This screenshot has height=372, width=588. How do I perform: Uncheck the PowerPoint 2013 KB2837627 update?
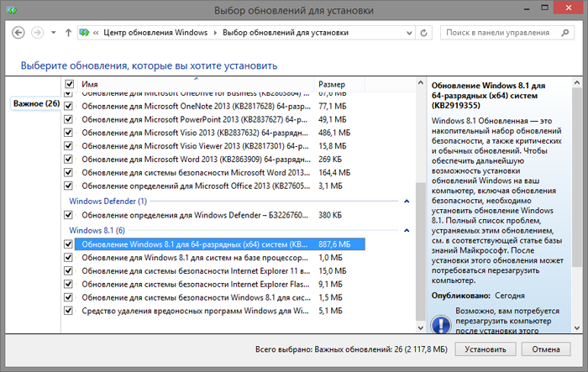68,119
